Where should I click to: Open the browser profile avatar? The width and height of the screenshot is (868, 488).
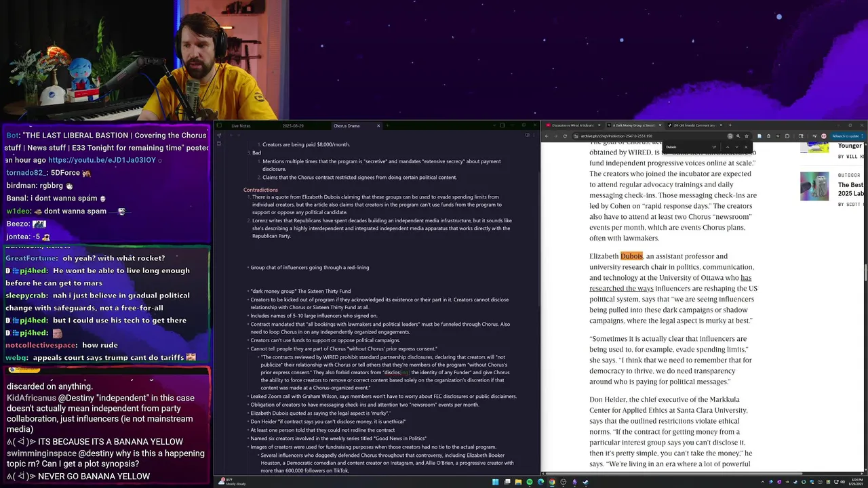824,136
